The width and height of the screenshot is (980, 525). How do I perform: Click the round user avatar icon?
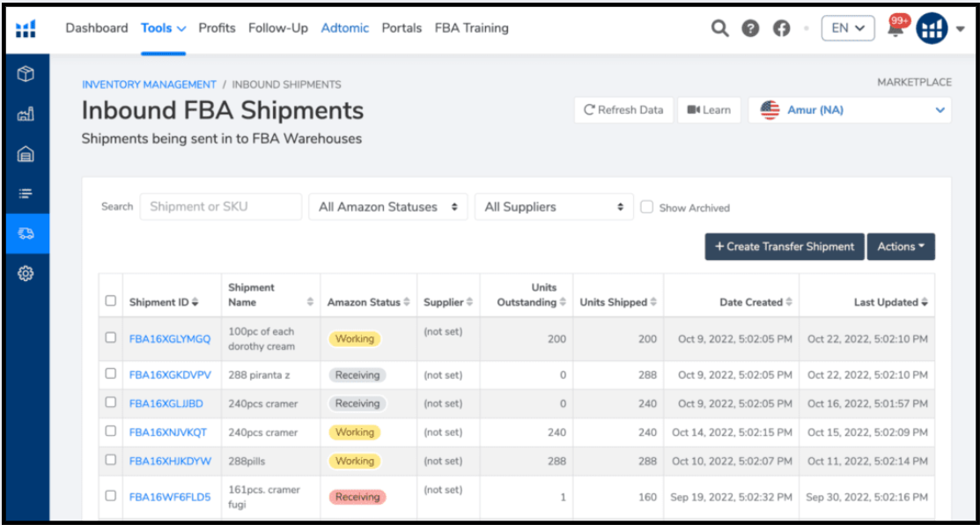point(932,29)
